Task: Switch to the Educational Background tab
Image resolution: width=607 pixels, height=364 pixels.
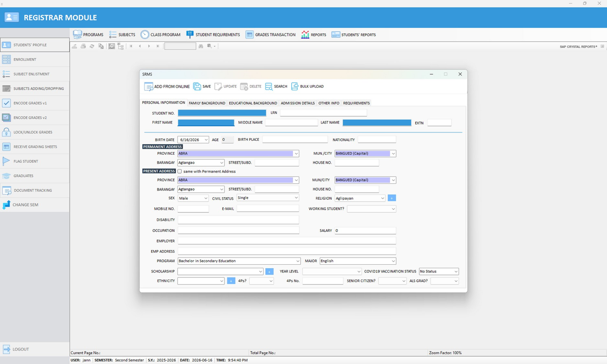Action: pyautogui.click(x=253, y=103)
